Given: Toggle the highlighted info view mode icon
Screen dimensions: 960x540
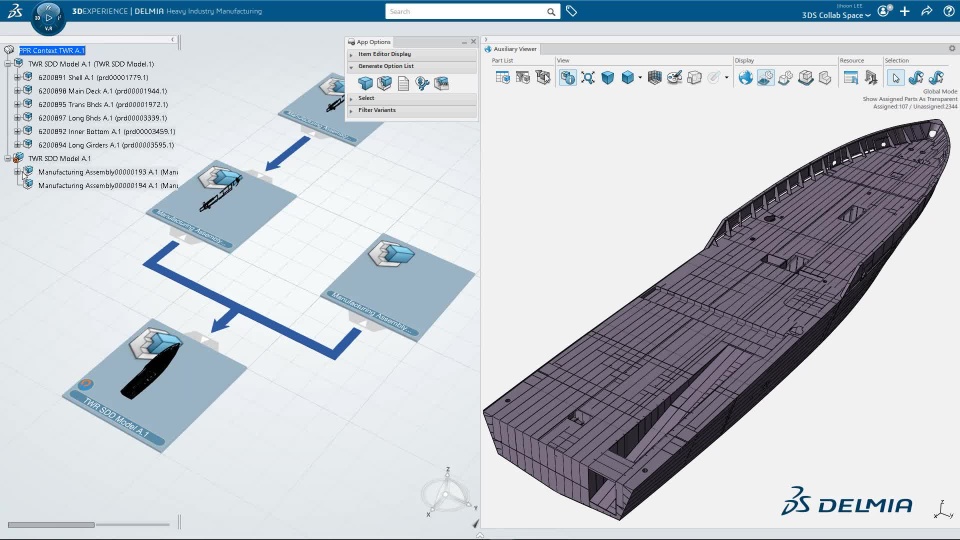Looking at the screenshot, I should [568, 77].
